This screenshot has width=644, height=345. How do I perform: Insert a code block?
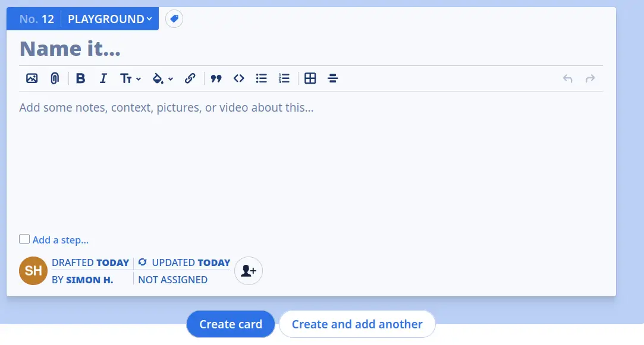point(238,78)
